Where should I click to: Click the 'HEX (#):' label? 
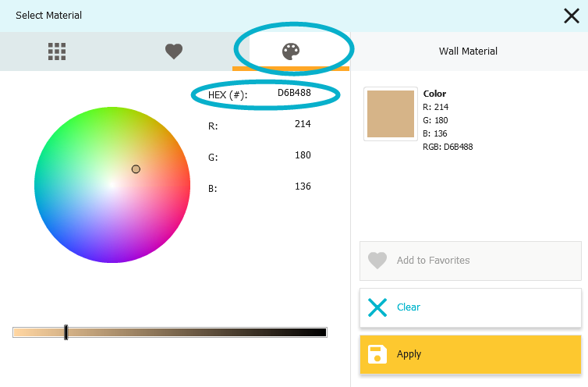pos(228,95)
